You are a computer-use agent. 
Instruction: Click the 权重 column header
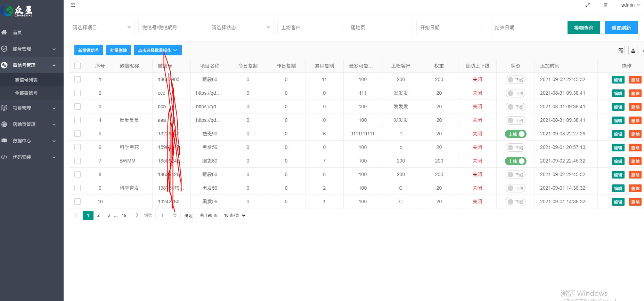[x=439, y=66]
